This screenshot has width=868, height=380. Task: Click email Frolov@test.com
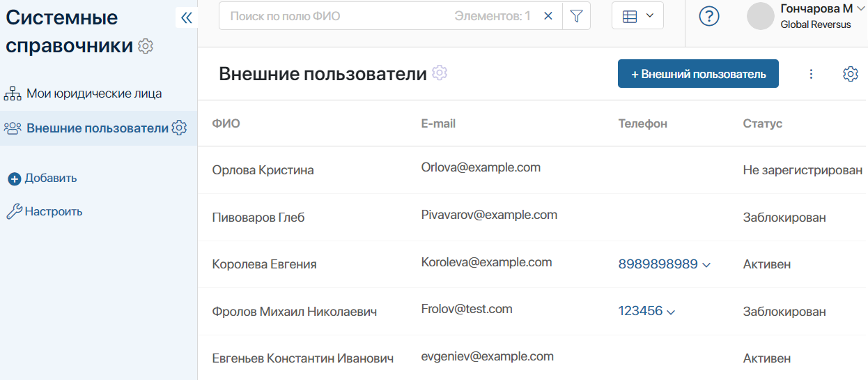(467, 308)
